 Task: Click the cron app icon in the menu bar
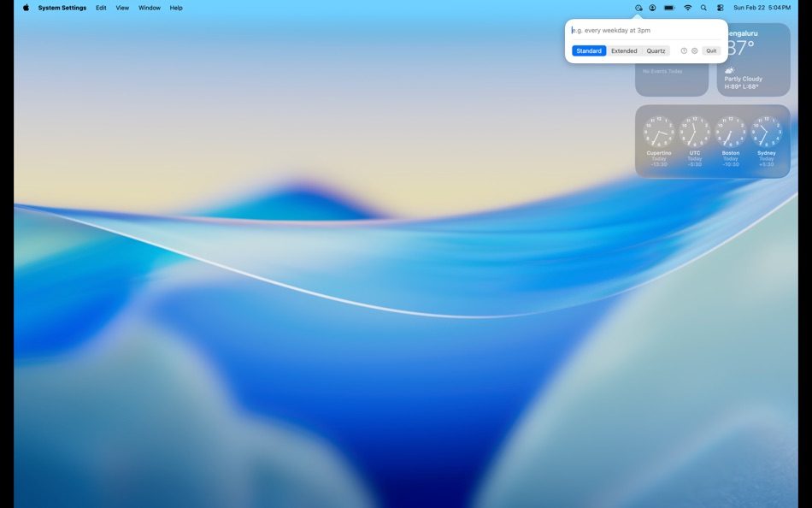[x=638, y=7]
